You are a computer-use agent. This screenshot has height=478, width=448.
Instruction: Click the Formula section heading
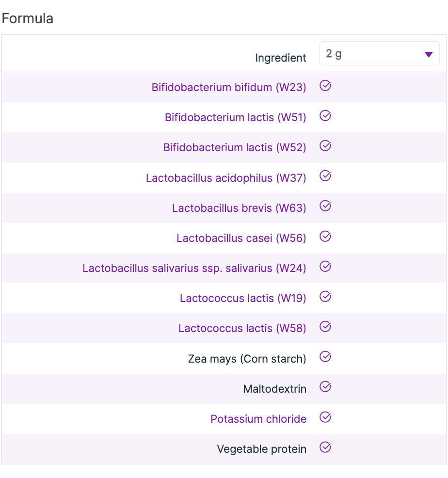coord(28,19)
